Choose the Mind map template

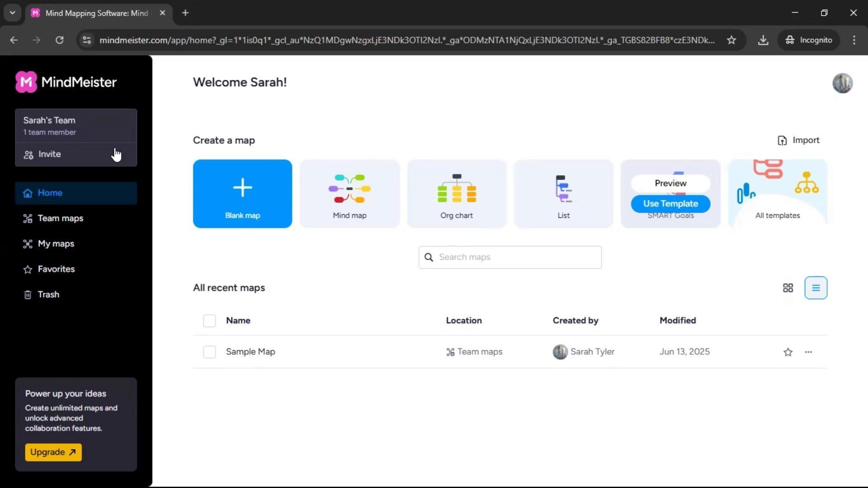tap(349, 194)
